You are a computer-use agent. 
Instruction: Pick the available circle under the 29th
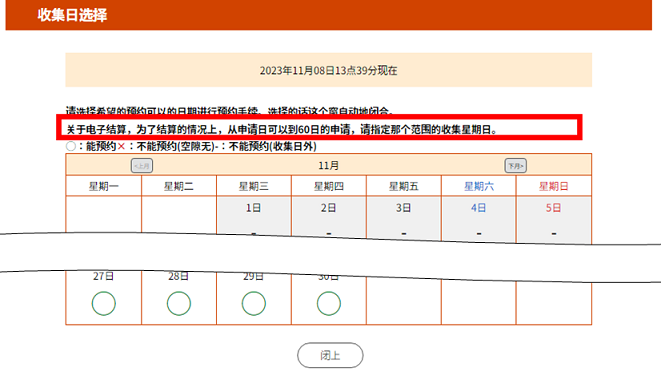[x=253, y=303]
